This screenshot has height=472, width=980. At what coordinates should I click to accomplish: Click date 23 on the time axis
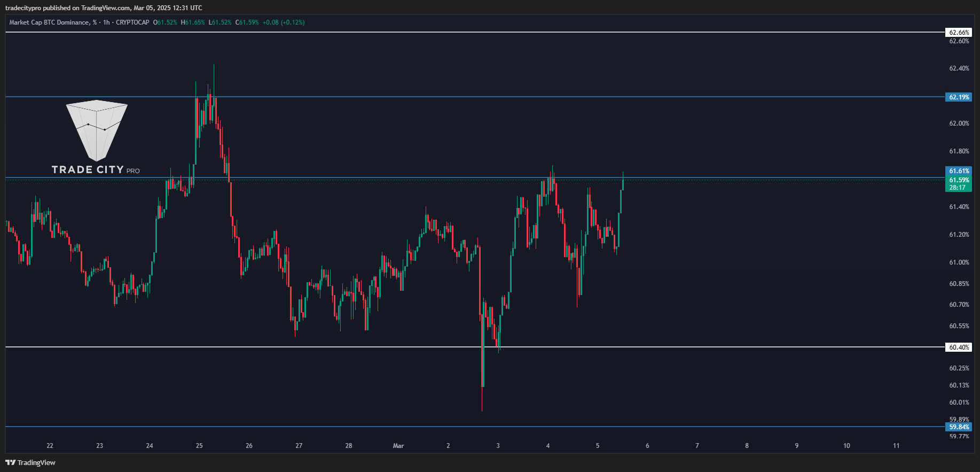pyautogui.click(x=99, y=446)
